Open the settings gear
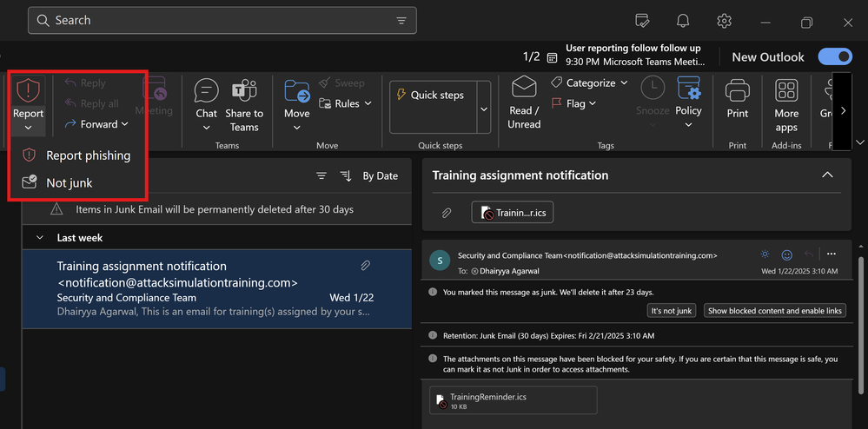Screen dimensions: 868x429 (x=724, y=21)
